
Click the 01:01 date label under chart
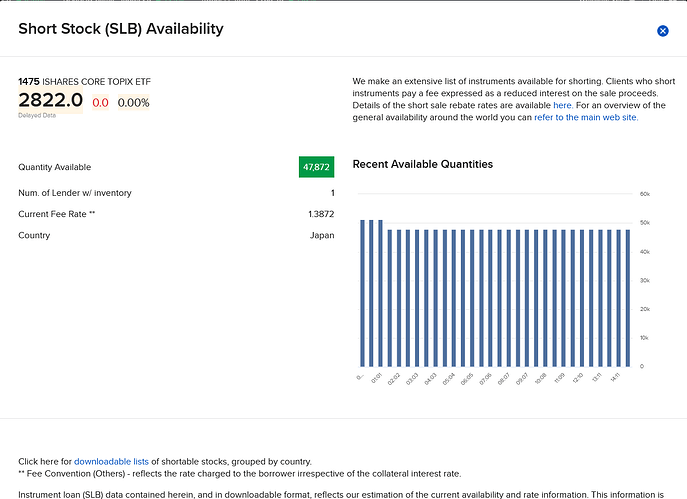(377, 378)
